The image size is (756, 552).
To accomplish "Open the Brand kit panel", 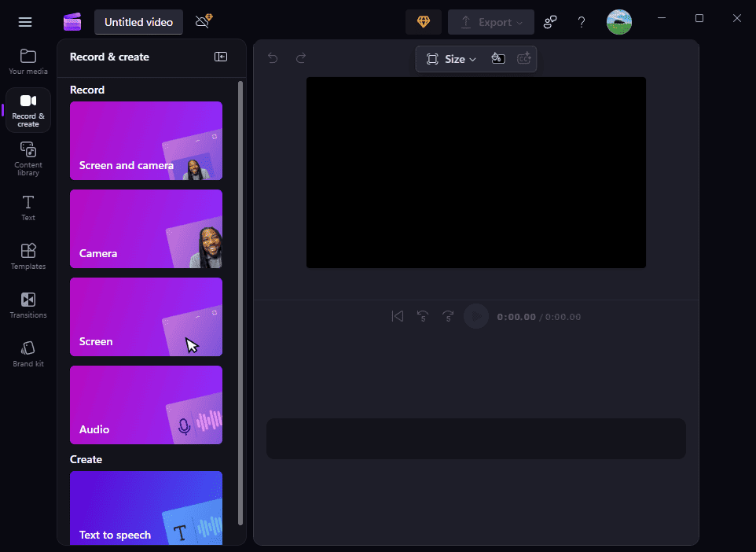I will click(x=28, y=352).
